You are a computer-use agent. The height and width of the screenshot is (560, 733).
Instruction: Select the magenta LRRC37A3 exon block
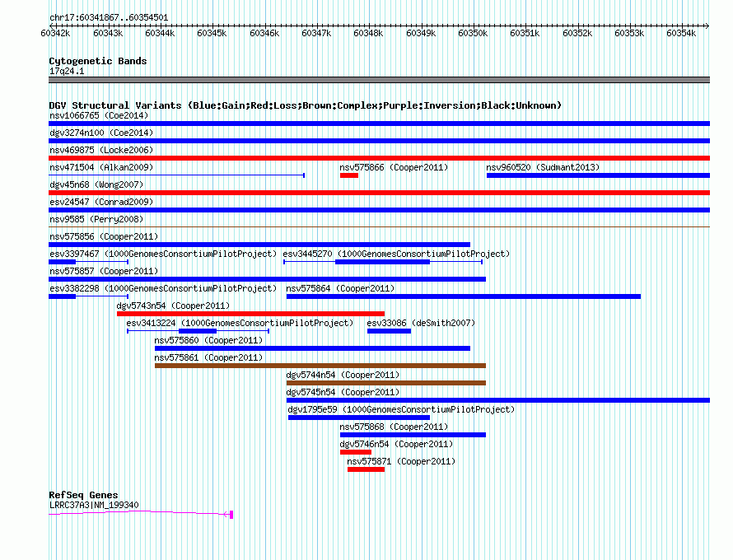[x=231, y=515]
